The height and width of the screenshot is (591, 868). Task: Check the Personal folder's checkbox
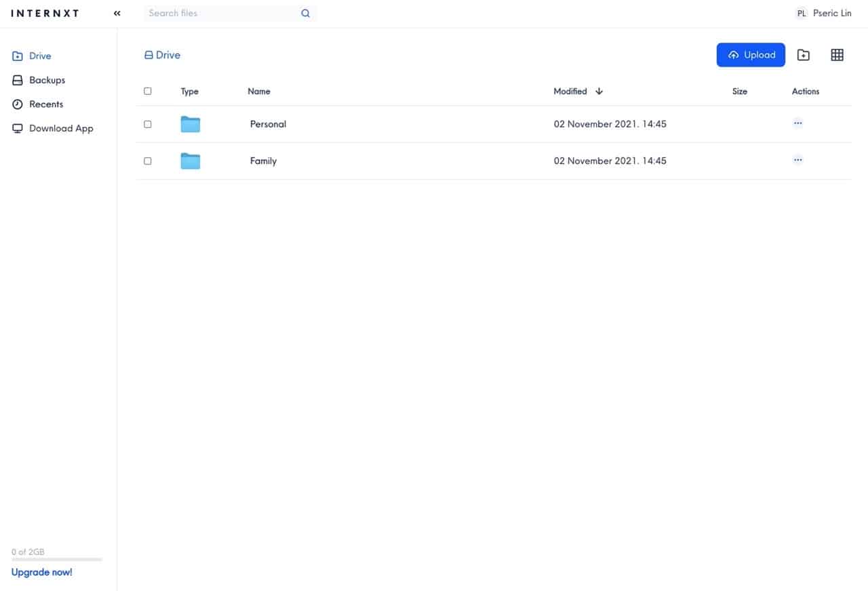(x=147, y=124)
